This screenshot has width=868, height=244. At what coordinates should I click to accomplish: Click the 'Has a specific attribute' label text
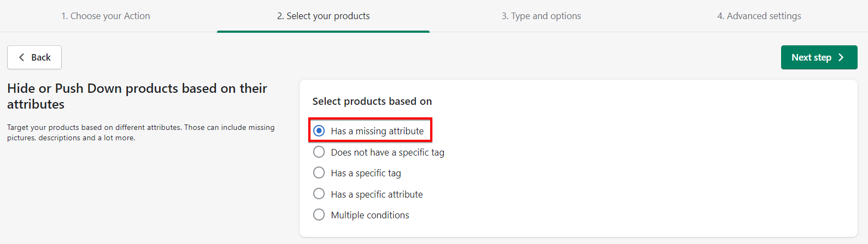pos(377,194)
